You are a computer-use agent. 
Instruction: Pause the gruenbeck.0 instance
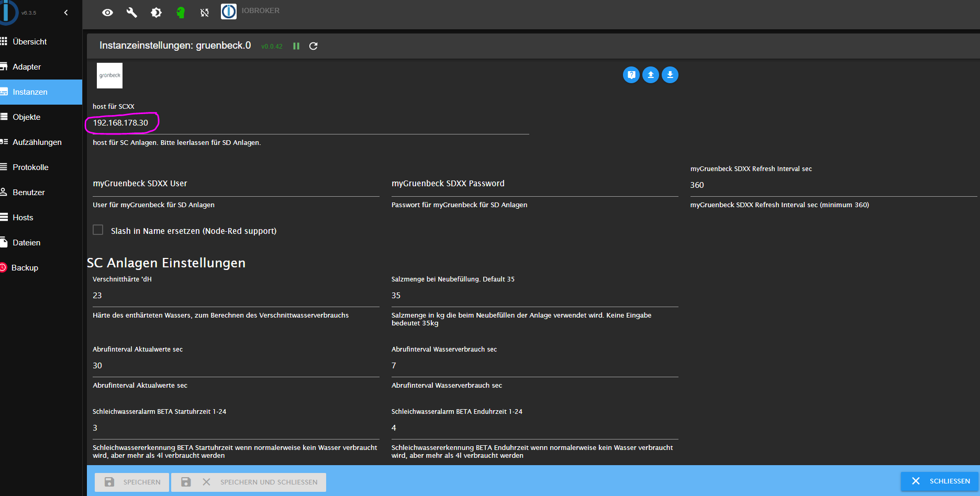296,46
